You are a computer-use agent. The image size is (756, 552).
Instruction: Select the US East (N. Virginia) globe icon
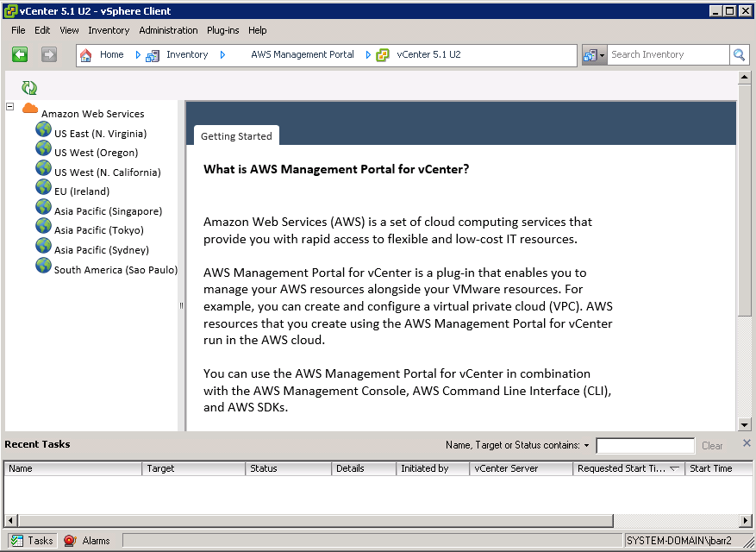click(x=44, y=129)
